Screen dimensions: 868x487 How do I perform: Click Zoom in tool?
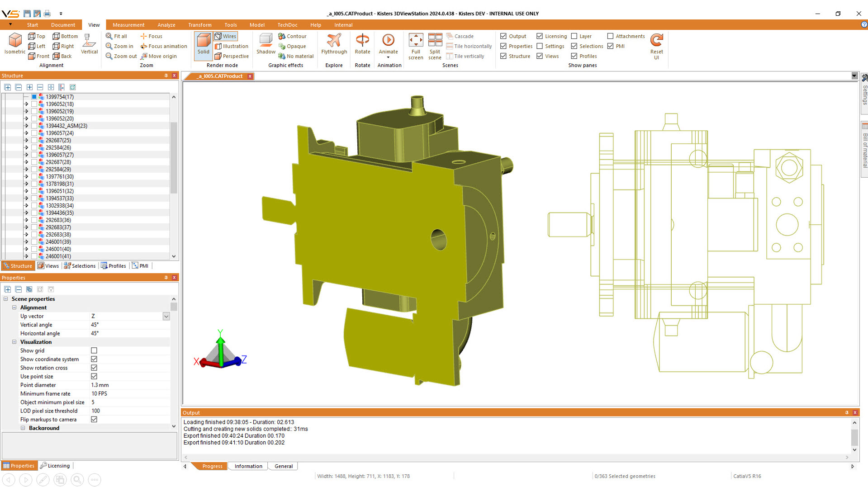(x=119, y=46)
